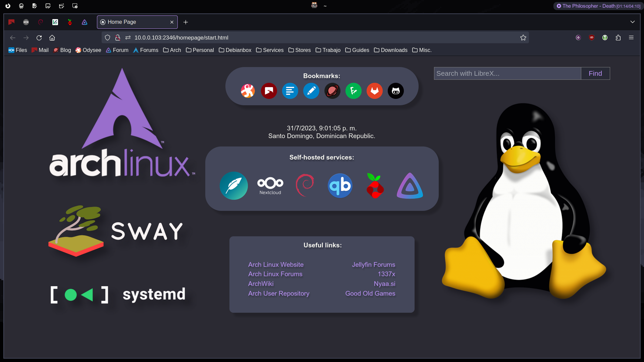The width and height of the screenshot is (644, 362).
Task: Open the Debian swirl service icon
Action: coord(305,185)
